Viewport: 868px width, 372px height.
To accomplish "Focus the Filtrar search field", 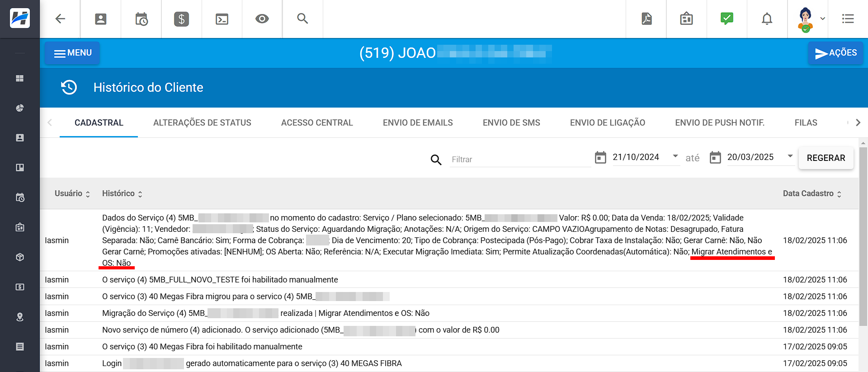I will [x=520, y=160].
